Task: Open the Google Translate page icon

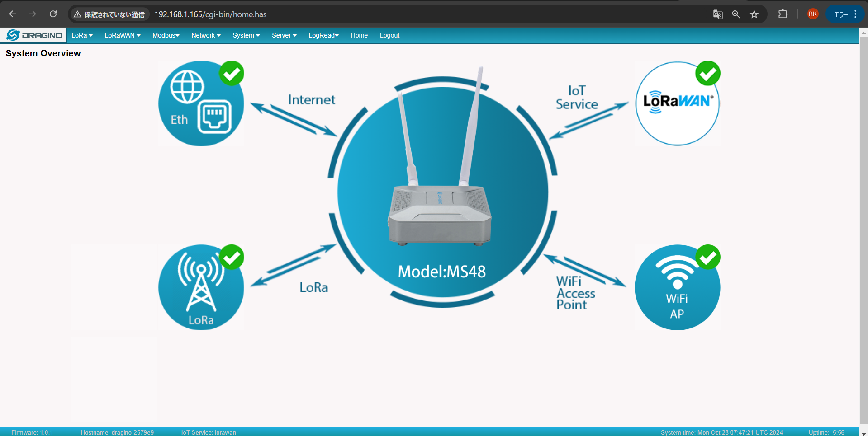Action: click(718, 14)
